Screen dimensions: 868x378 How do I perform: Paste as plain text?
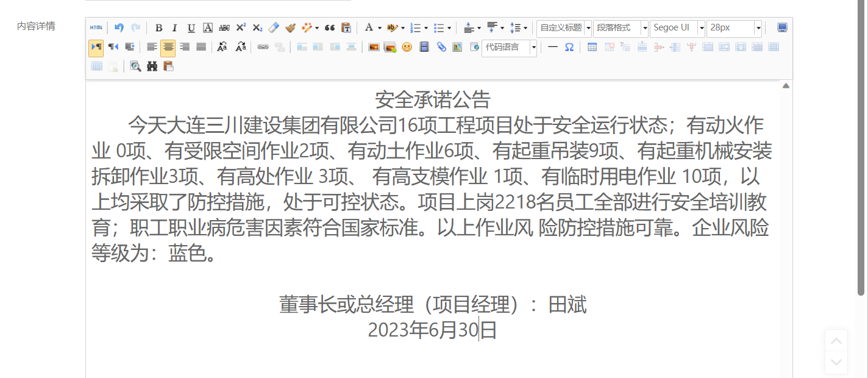click(x=347, y=27)
